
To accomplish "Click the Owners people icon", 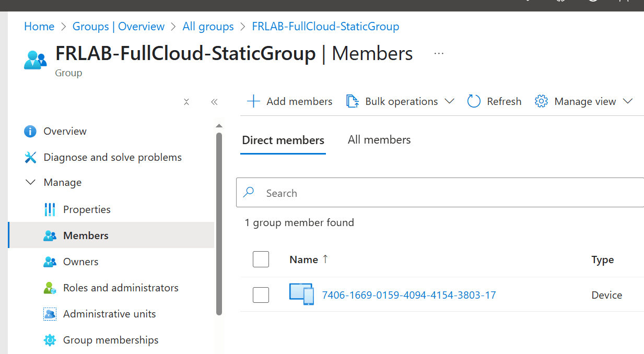I will pos(50,262).
